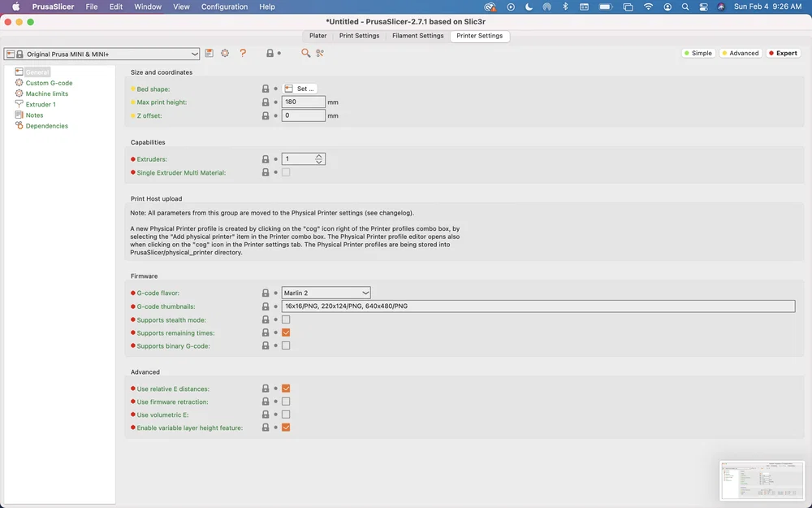Click the Z offset input field

click(304, 115)
